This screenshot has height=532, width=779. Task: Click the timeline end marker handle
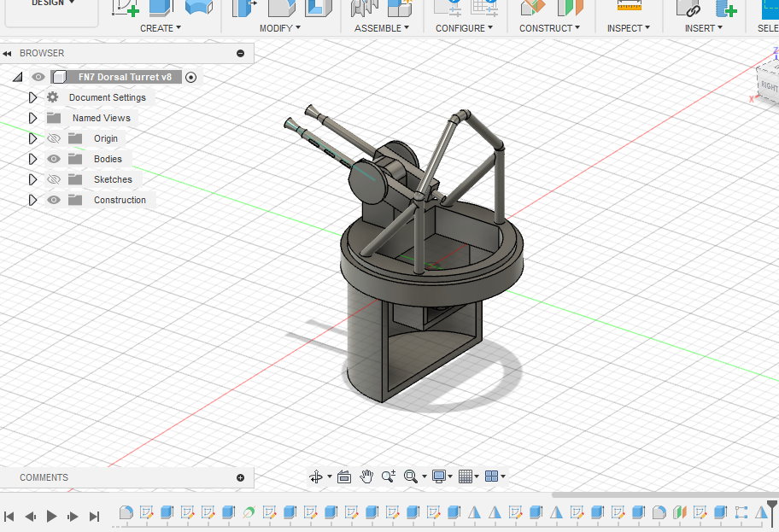[771, 503]
